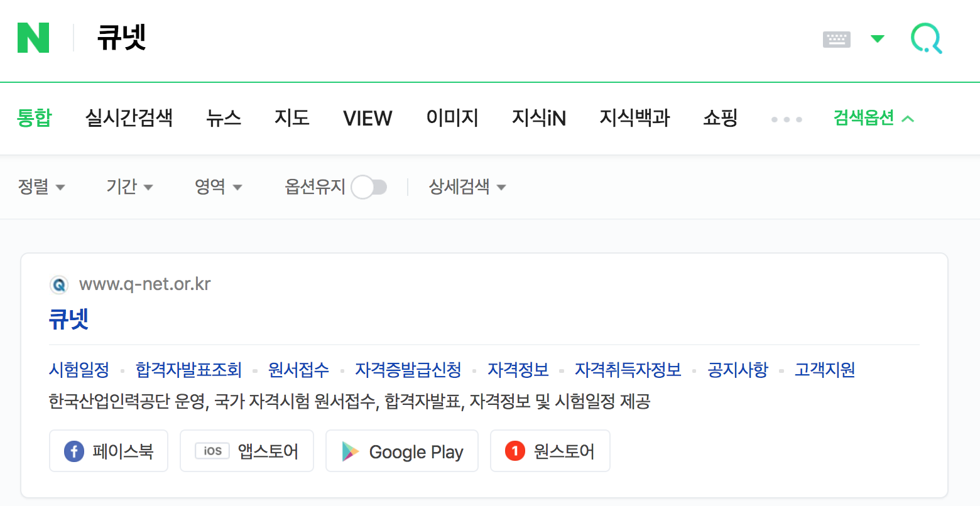Click the Google Play button
This screenshot has width=980, height=506.
(402, 451)
